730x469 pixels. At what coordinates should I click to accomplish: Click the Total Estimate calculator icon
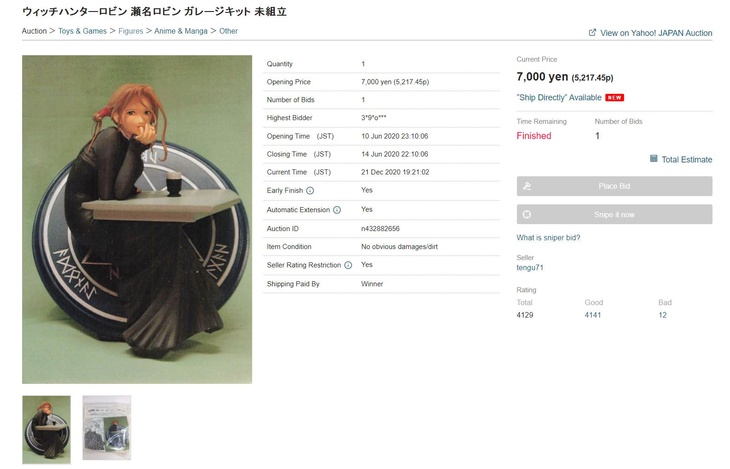coord(654,159)
